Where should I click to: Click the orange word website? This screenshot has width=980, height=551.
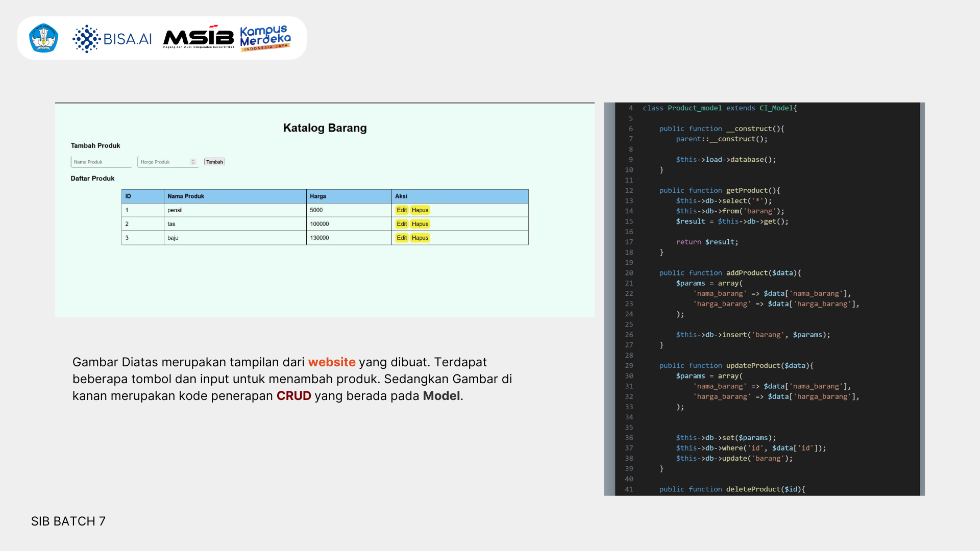pyautogui.click(x=332, y=362)
